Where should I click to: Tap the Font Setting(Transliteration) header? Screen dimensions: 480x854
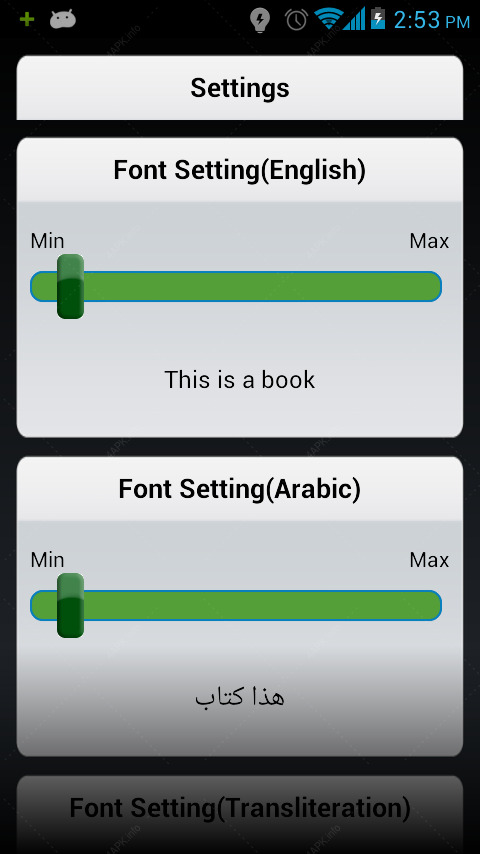pyautogui.click(x=240, y=808)
